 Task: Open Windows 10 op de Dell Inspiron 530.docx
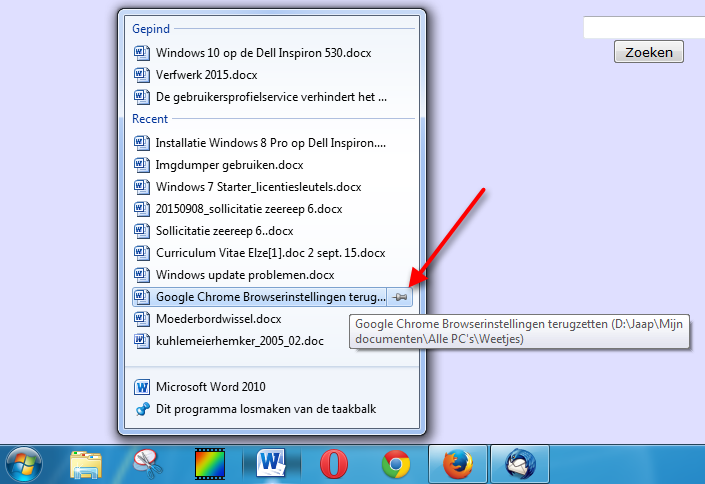pyautogui.click(x=272, y=53)
